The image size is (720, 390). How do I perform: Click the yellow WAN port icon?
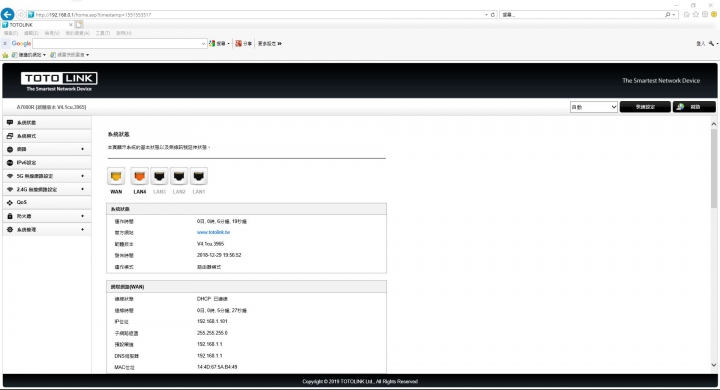click(116, 176)
